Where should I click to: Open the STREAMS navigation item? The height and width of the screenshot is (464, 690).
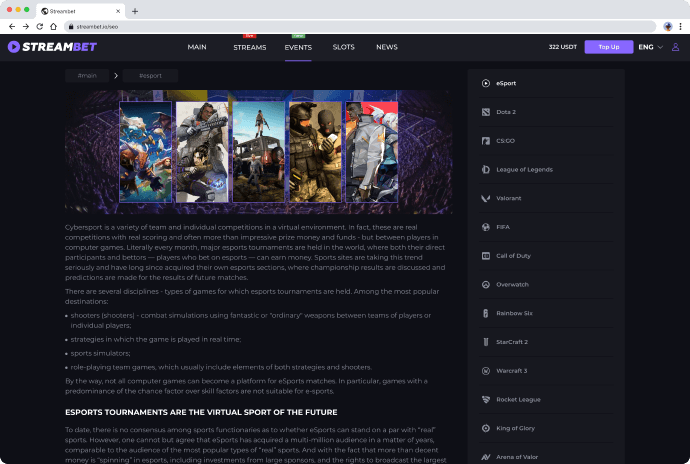click(x=250, y=47)
